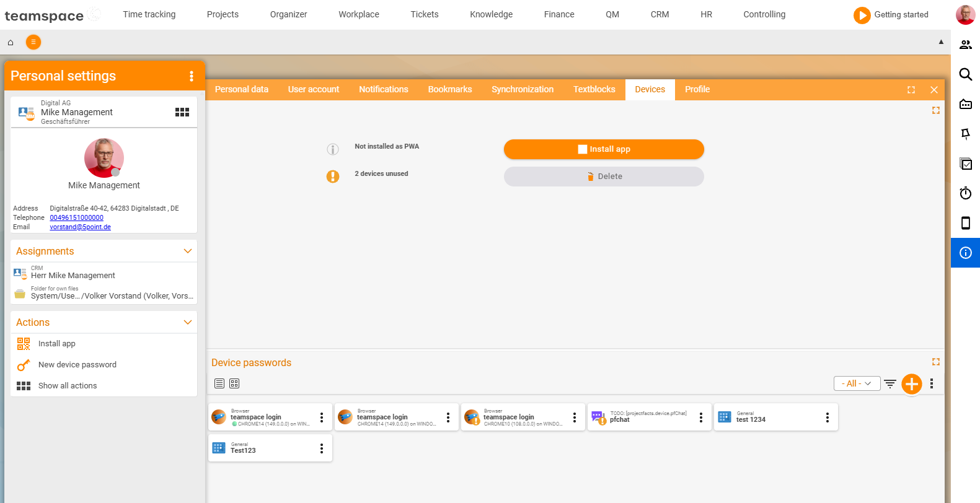Open the mobile device icon in sidebar
This screenshot has width=980, height=503.
(965, 223)
